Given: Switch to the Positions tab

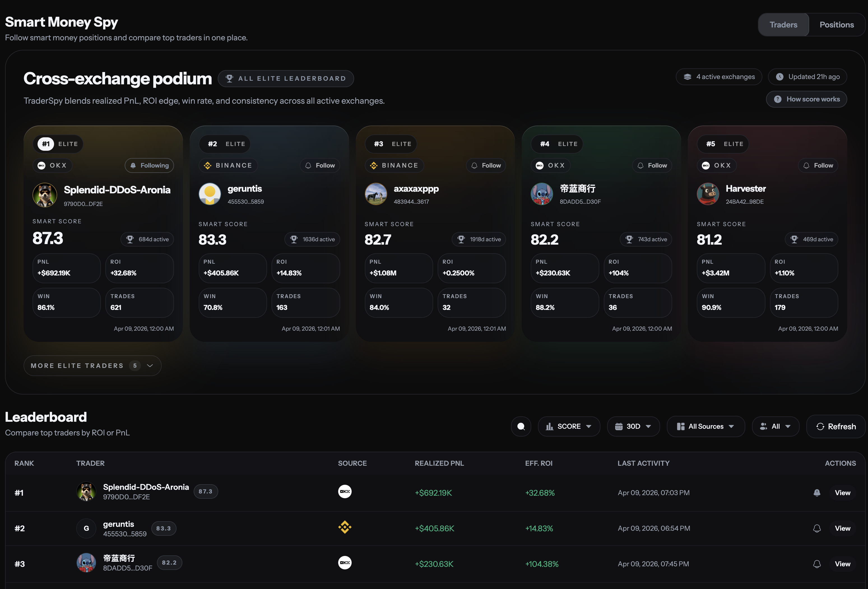Looking at the screenshot, I should point(837,24).
